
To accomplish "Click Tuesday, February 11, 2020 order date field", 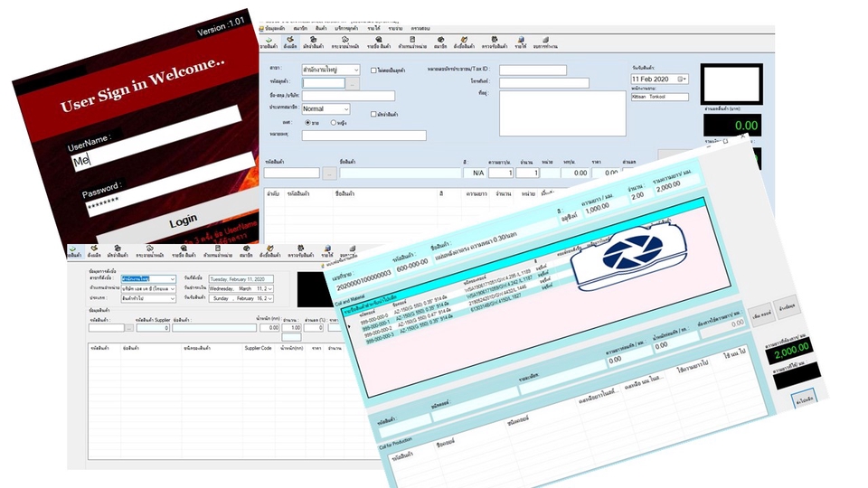I will point(241,279).
